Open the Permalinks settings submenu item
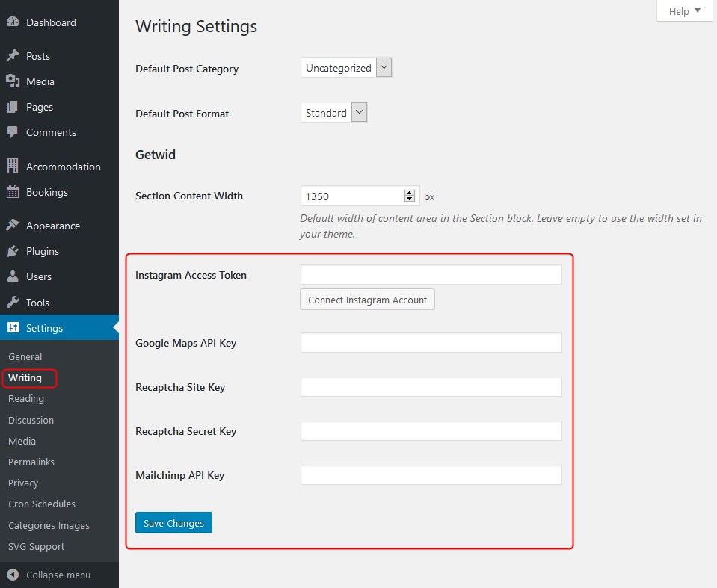 pos(31,462)
